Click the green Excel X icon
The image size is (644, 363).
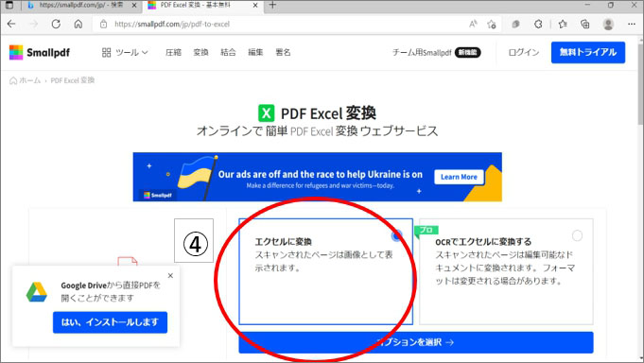pyautogui.click(x=266, y=112)
